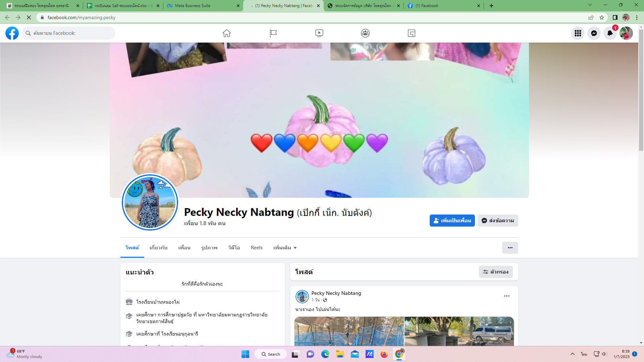Image resolution: width=644 pixels, height=362 pixels.
Task: Open profile three-dots options menu
Action: (510, 248)
